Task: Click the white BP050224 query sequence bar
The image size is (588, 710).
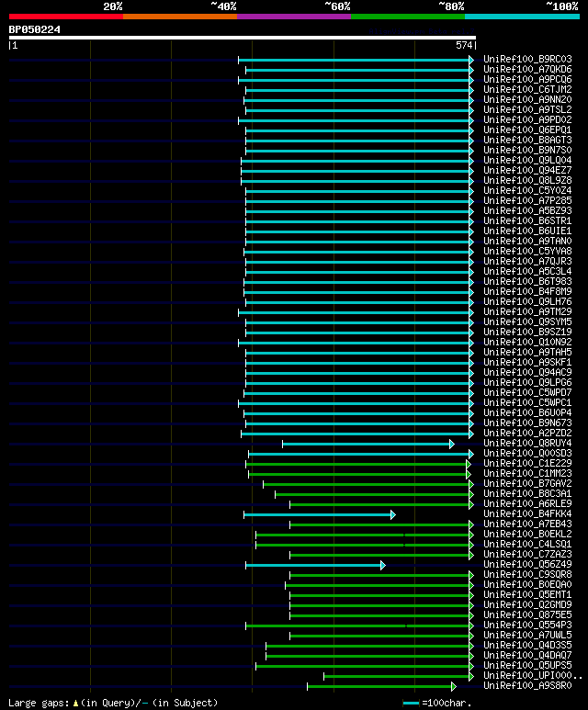Action: (243, 38)
